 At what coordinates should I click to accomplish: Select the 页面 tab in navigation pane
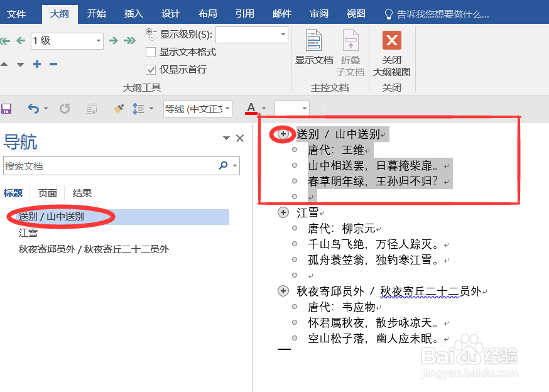tap(48, 193)
